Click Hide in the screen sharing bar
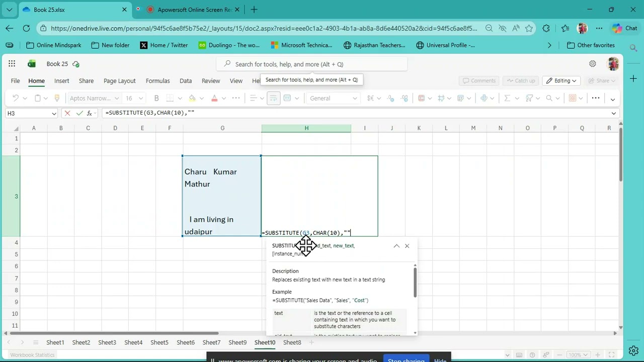The height and width of the screenshot is (362, 644). tap(440, 360)
